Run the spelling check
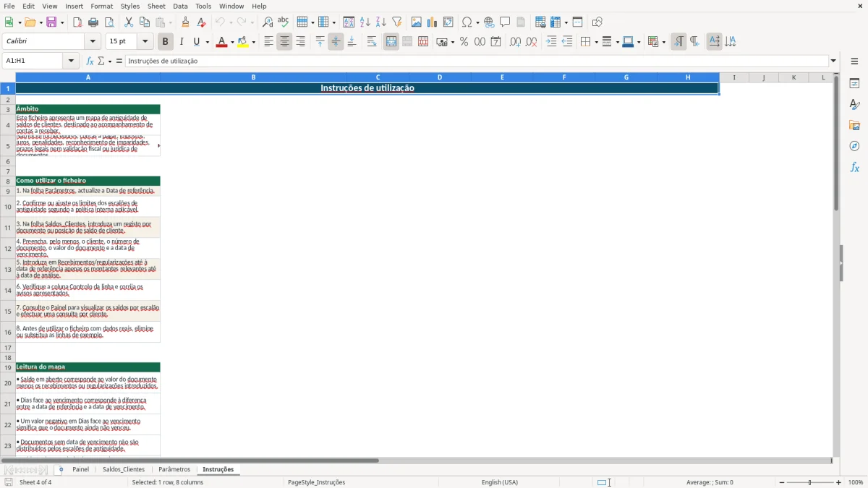 coord(284,22)
